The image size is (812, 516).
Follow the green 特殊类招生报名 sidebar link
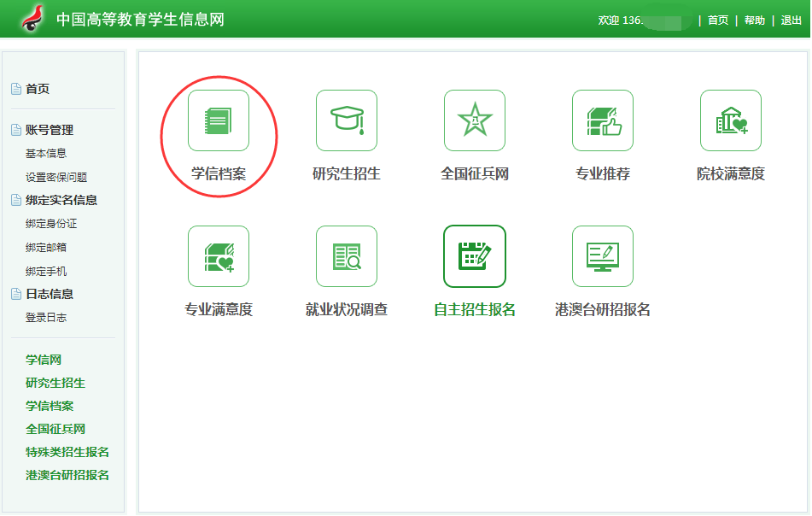[67, 452]
